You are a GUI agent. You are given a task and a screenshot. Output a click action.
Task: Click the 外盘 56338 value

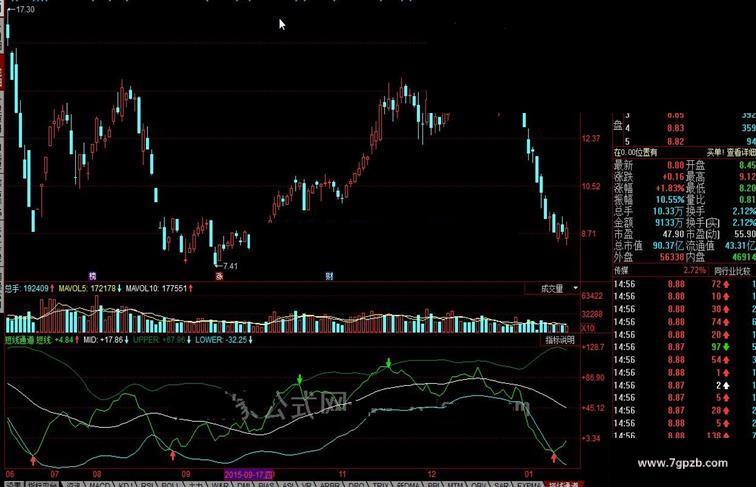coord(672,257)
